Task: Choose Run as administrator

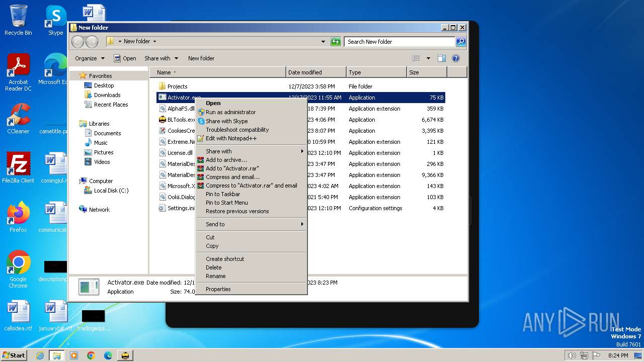Action: click(x=251, y=112)
